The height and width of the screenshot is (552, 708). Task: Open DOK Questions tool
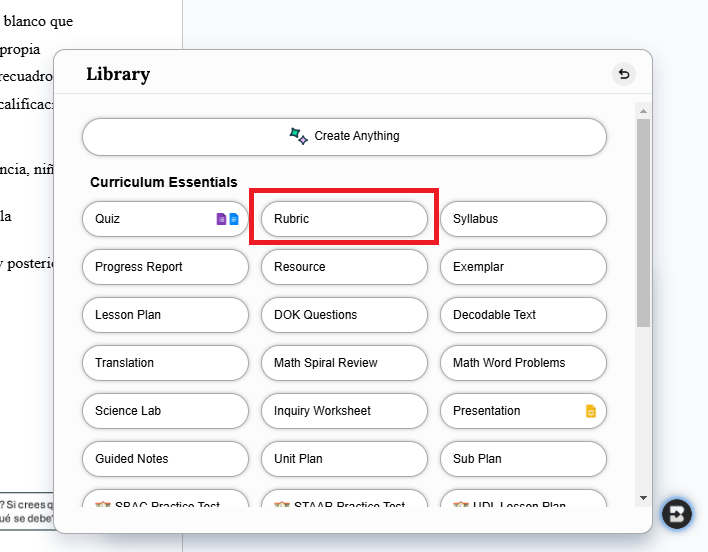[344, 315]
